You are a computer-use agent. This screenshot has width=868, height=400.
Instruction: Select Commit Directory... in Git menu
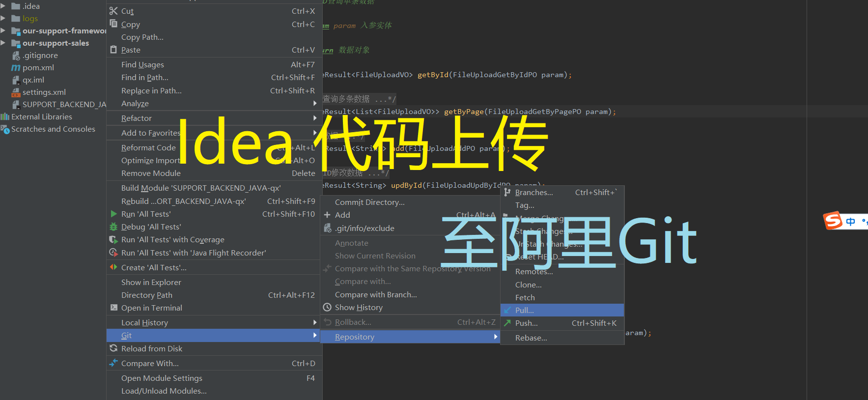pos(410,202)
